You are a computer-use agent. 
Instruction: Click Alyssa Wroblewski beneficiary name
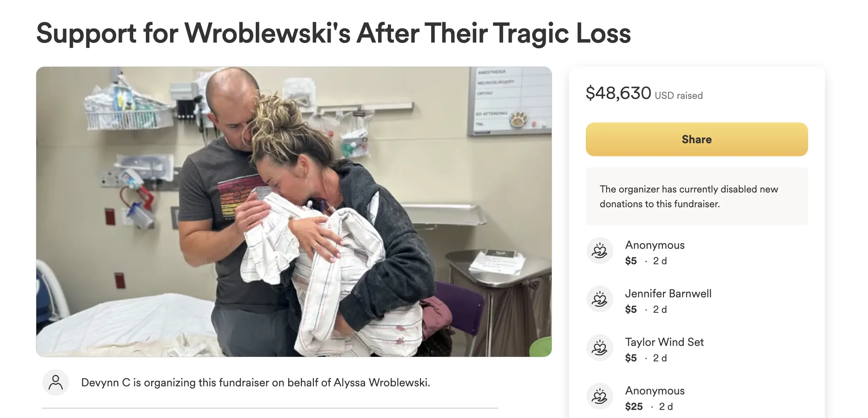click(x=381, y=382)
